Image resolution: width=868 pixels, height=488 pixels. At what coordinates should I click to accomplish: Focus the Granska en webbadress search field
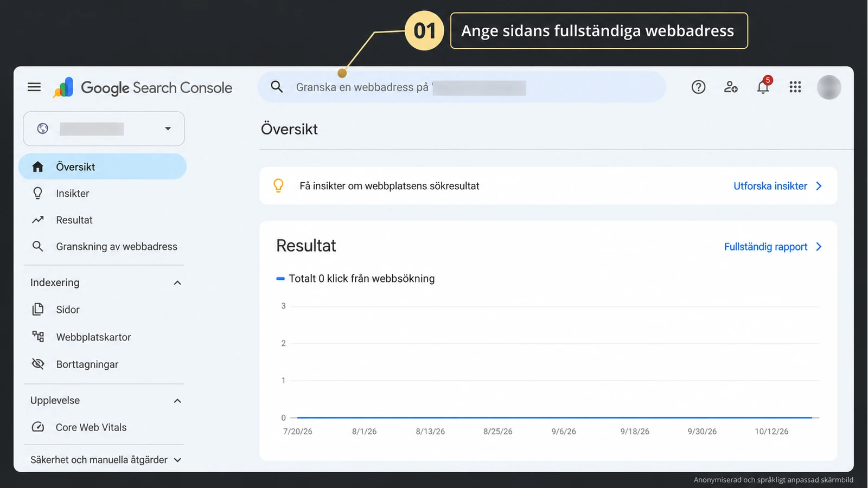(x=462, y=87)
